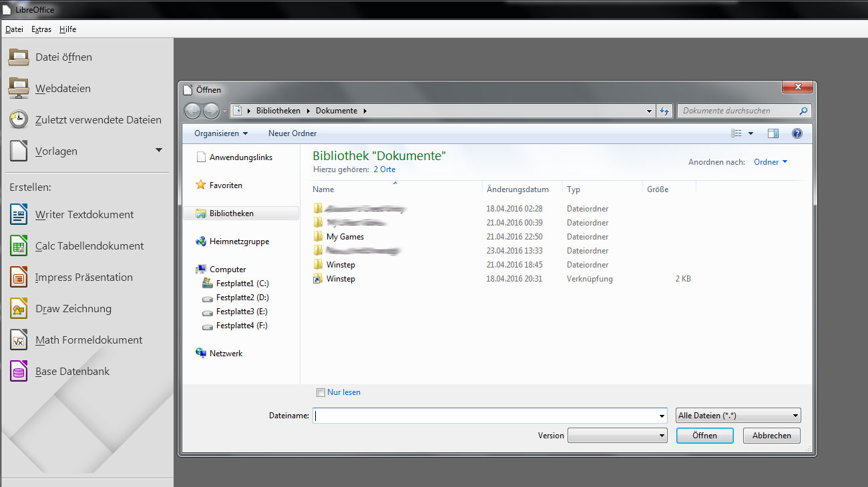Click the change view icon in the dialog toolbar
The width and height of the screenshot is (868, 487).
tap(736, 133)
